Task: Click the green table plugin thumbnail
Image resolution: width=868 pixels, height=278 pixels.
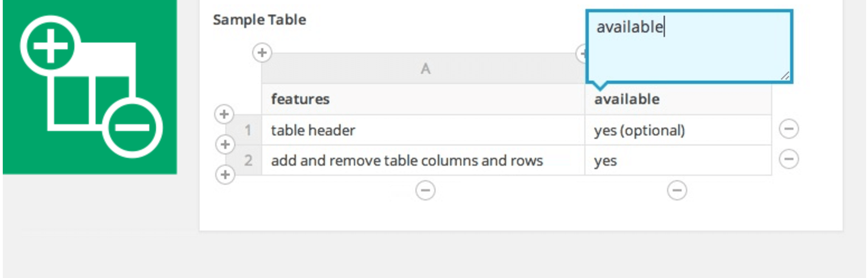Action: [90, 86]
